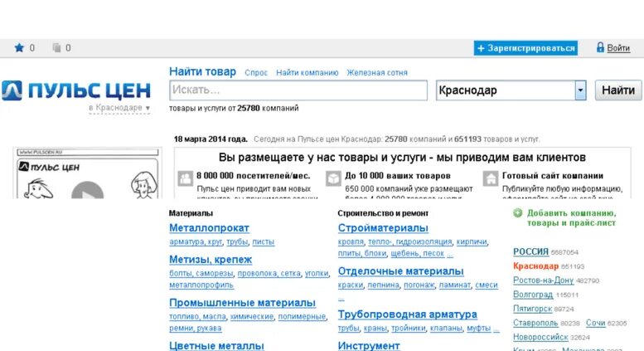
Task: Play the Пульс цен cartoon video
Action: click(87, 192)
